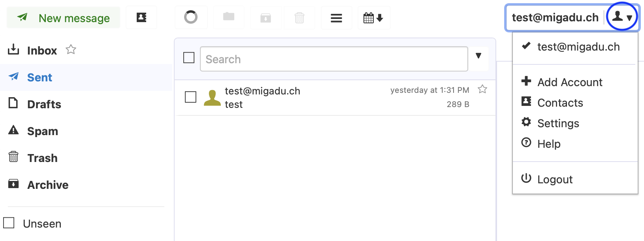The image size is (644, 241).
Task: Click the delete message trash icon
Action: (x=299, y=17)
